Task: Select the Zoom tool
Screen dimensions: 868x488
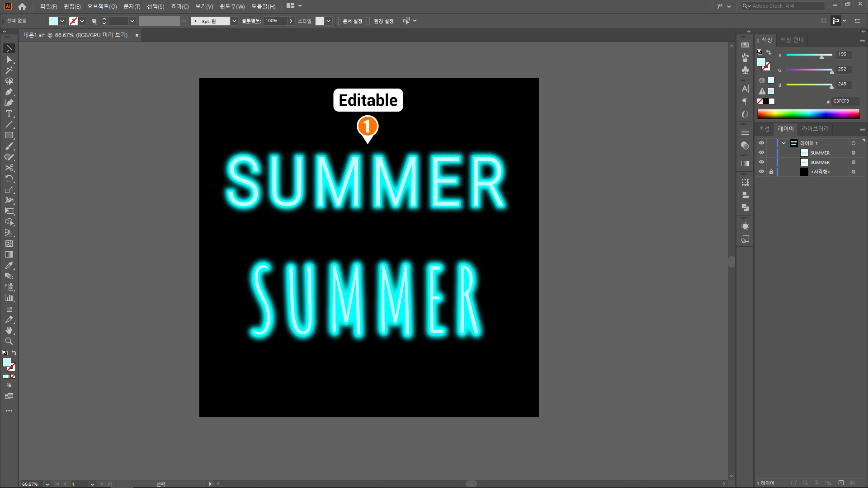Action: 9,342
